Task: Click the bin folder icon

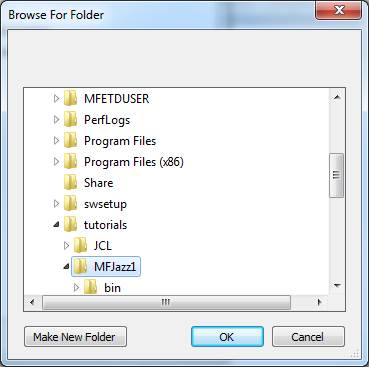Action: 90,287
